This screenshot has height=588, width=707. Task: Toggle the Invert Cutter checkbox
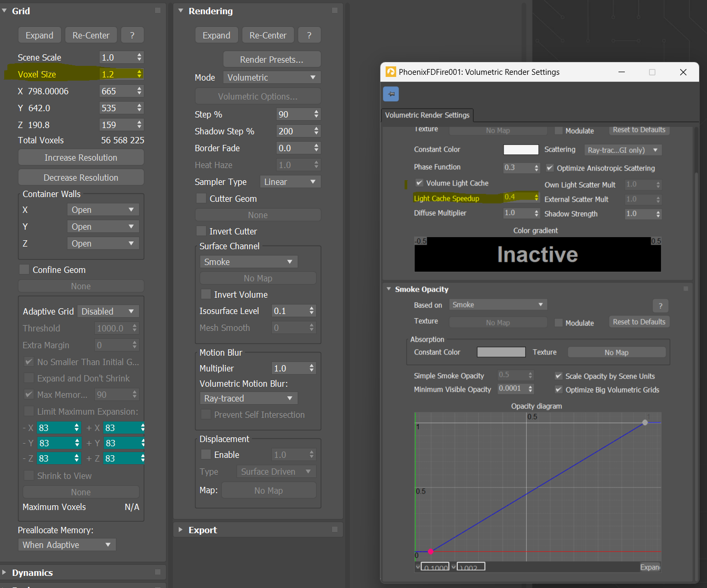pyautogui.click(x=201, y=231)
